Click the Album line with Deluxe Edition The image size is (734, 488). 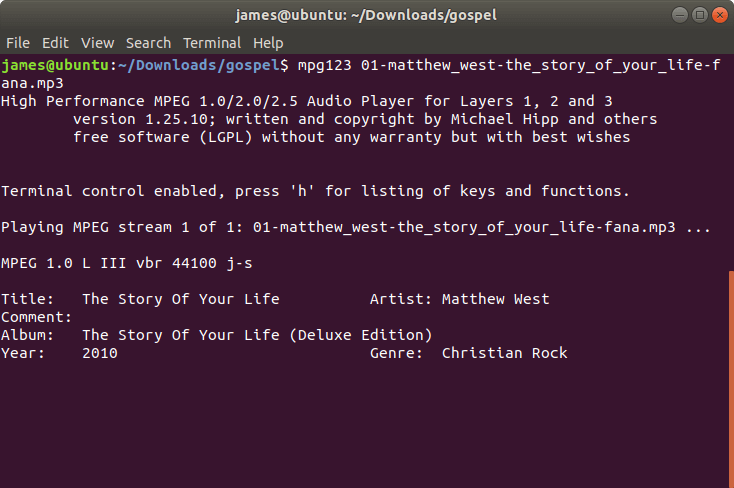(256, 335)
